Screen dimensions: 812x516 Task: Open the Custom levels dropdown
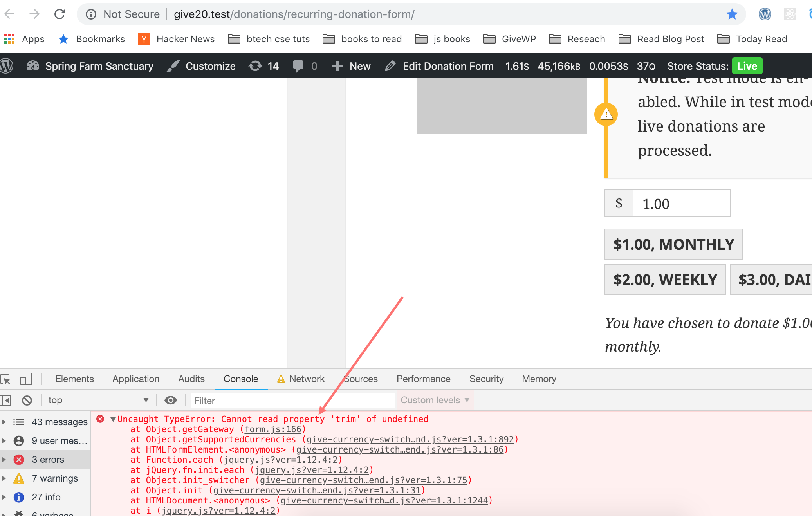coord(434,400)
